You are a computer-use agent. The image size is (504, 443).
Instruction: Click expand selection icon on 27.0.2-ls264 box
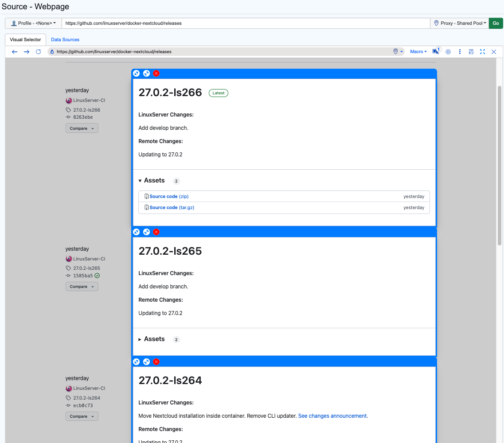point(146,362)
